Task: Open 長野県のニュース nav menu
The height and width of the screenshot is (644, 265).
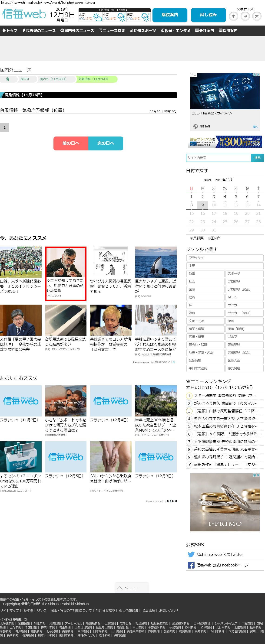Action: coord(39,30)
